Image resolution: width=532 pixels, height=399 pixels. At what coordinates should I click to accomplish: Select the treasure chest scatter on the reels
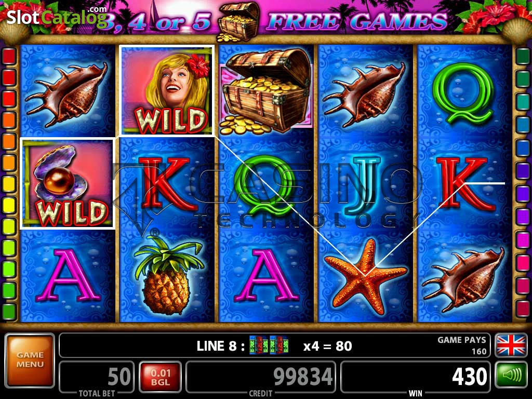(266, 90)
